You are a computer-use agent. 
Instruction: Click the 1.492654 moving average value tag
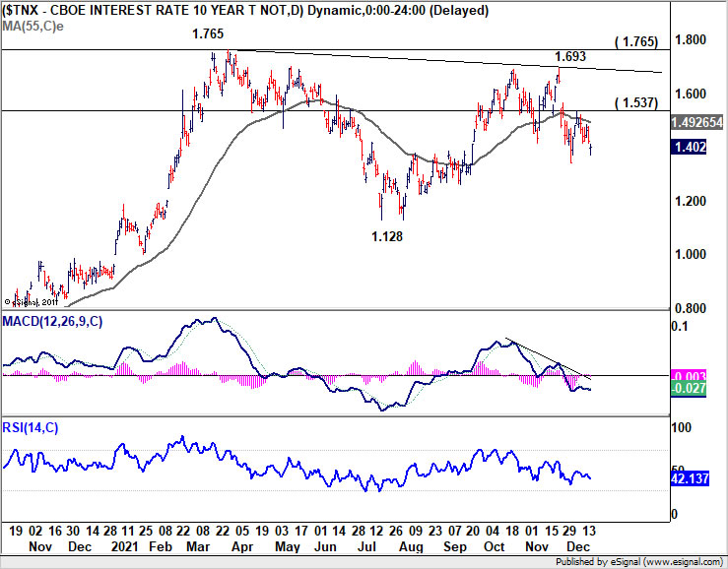[696, 122]
